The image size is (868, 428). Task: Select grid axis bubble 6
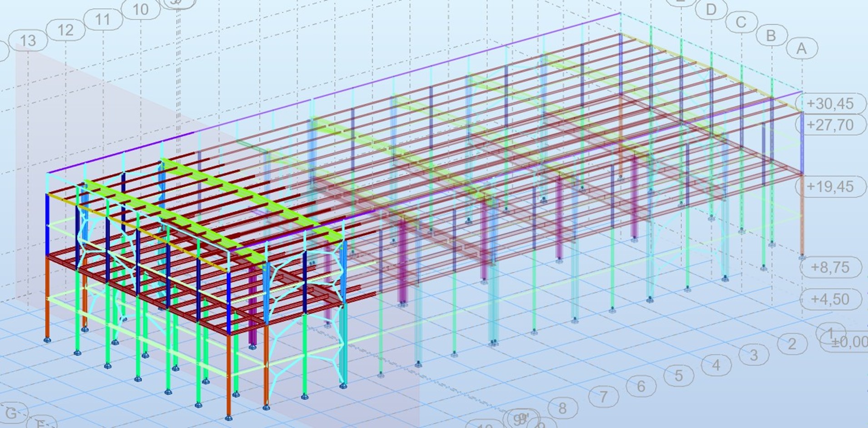(x=641, y=386)
